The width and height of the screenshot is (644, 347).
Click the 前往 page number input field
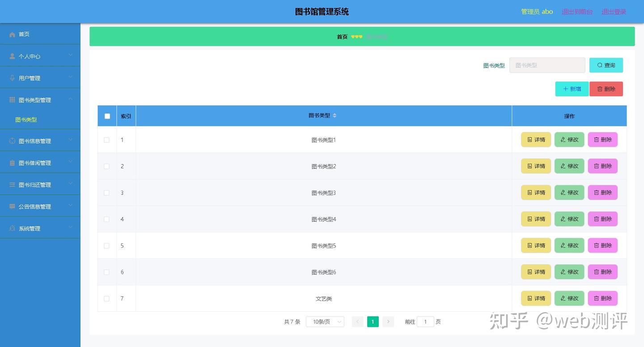(425, 322)
